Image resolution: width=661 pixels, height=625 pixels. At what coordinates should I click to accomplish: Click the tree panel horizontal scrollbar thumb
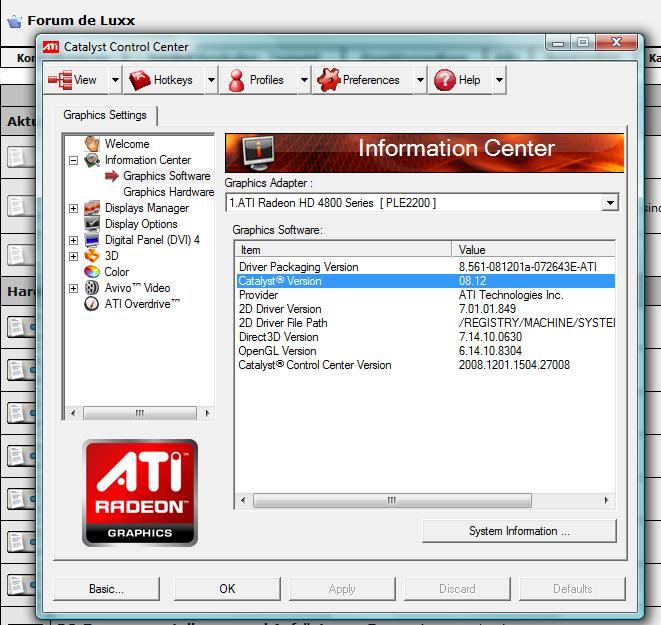click(x=140, y=413)
